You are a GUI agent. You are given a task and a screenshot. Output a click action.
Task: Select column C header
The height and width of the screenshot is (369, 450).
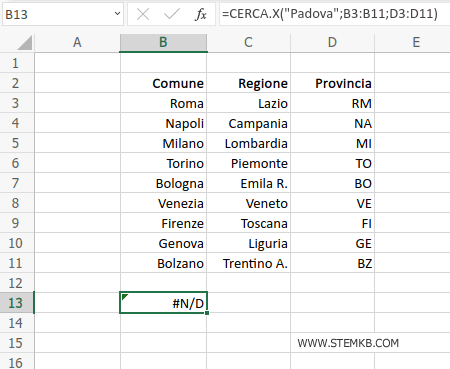249,43
